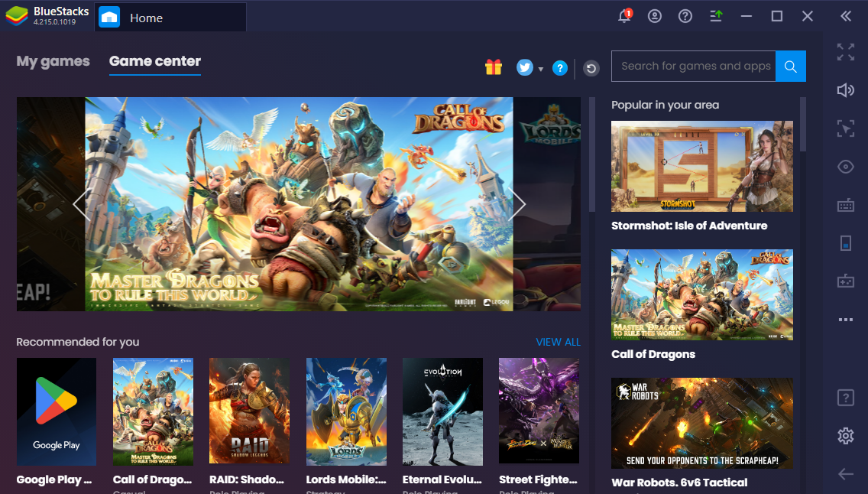Enter fullscreen mode from sidebar
868x494 pixels.
[x=845, y=52]
